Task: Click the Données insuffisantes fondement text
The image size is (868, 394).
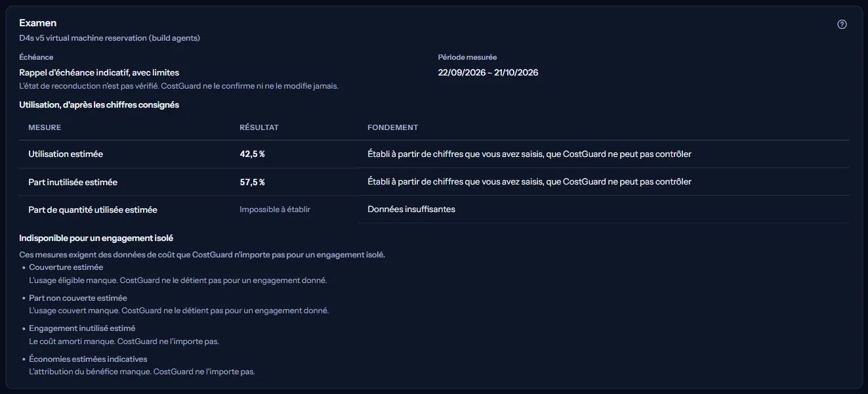Action: point(411,209)
